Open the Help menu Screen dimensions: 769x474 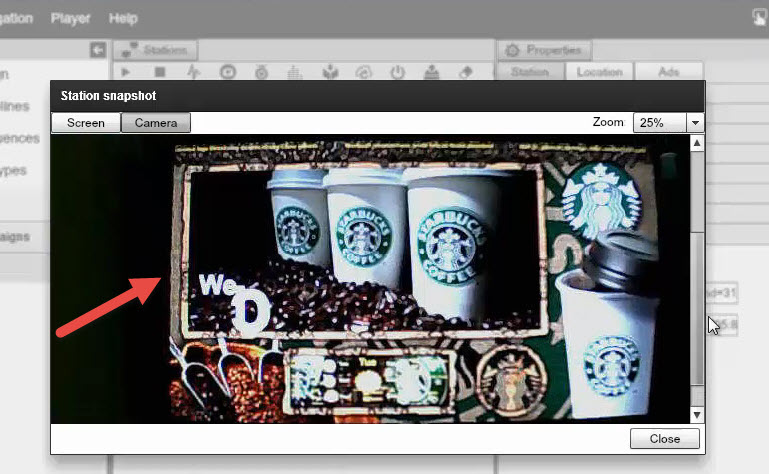123,19
